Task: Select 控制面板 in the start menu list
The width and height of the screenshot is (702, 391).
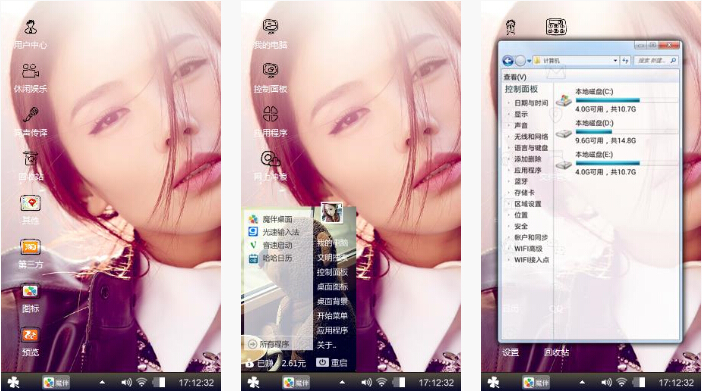Action: [x=332, y=272]
